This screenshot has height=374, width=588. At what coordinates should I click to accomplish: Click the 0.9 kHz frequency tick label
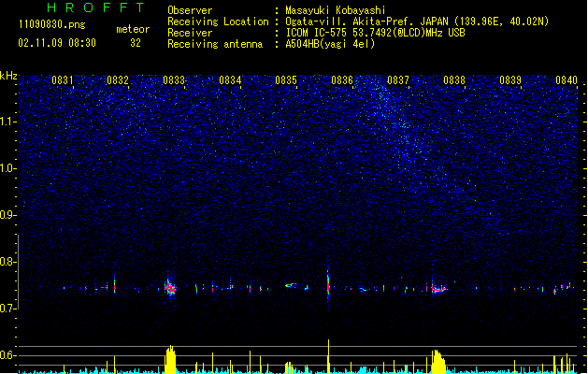tap(7, 215)
